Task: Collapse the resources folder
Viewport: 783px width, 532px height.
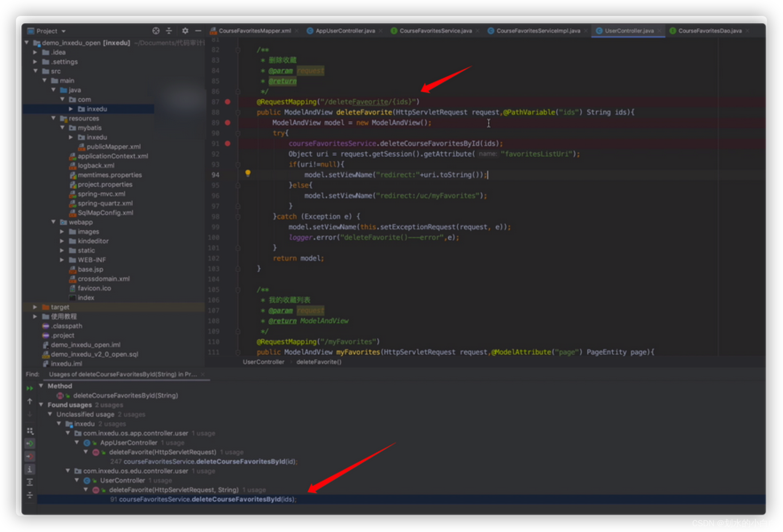Action: tap(53, 118)
